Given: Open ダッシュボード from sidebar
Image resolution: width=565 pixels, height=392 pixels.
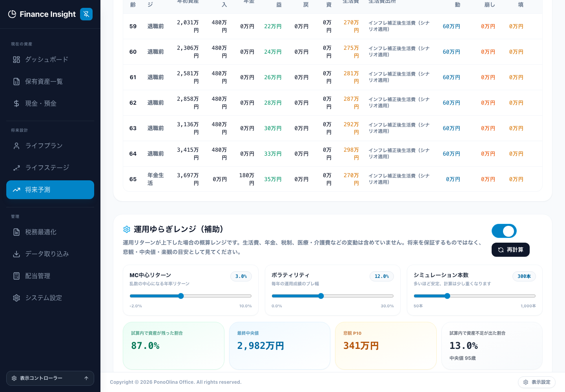Looking at the screenshot, I should [x=50, y=60].
